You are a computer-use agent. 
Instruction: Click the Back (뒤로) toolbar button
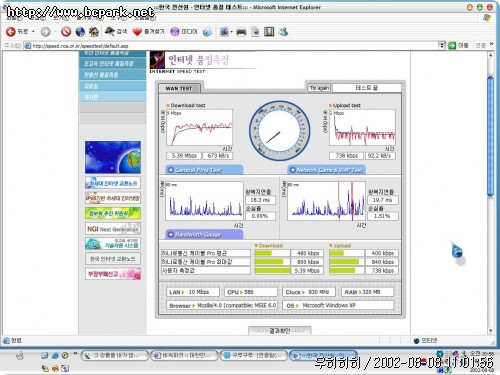pos(17,32)
